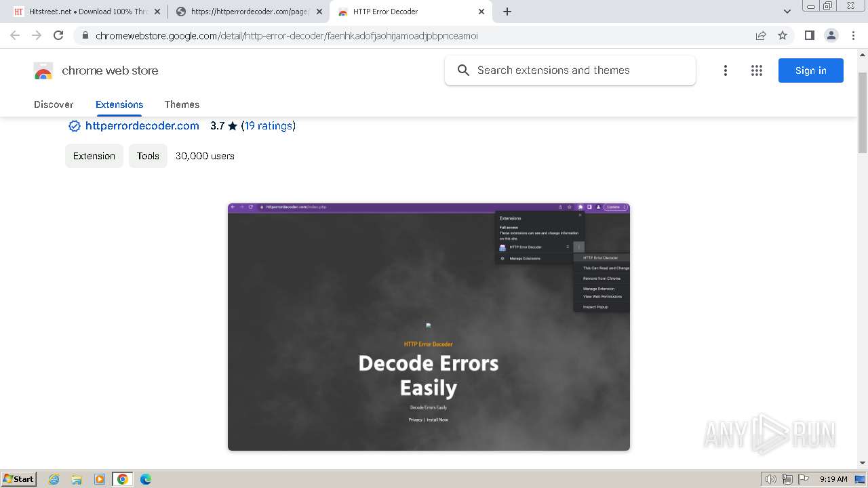Image resolution: width=868 pixels, height=488 pixels.
Task: Close the httperrordecoder.com tab
Action: pyautogui.click(x=319, y=12)
